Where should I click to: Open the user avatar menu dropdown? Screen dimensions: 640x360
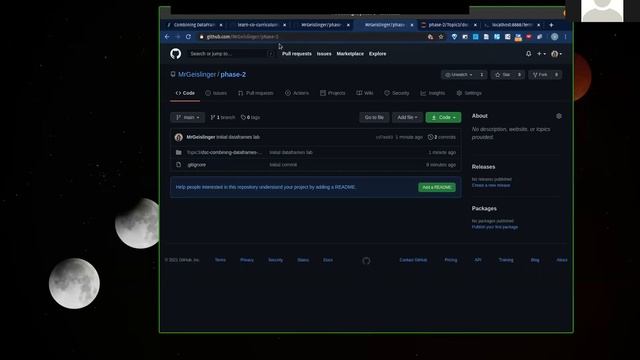[x=556, y=53]
